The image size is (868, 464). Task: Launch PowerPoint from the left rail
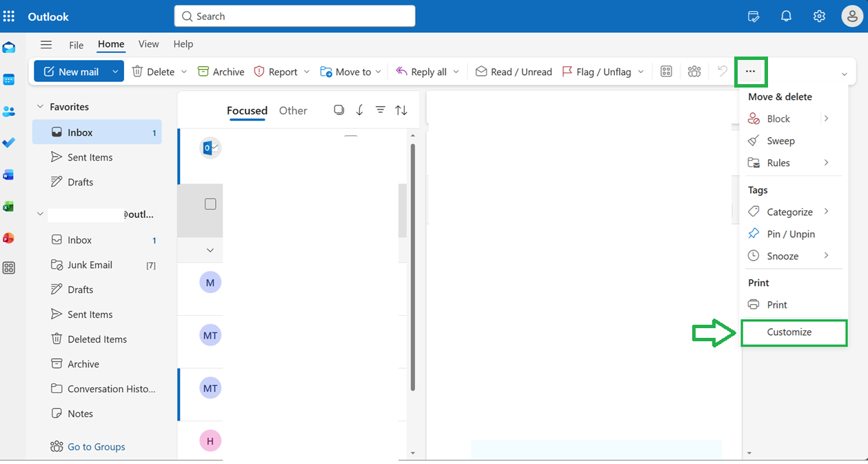[9, 238]
